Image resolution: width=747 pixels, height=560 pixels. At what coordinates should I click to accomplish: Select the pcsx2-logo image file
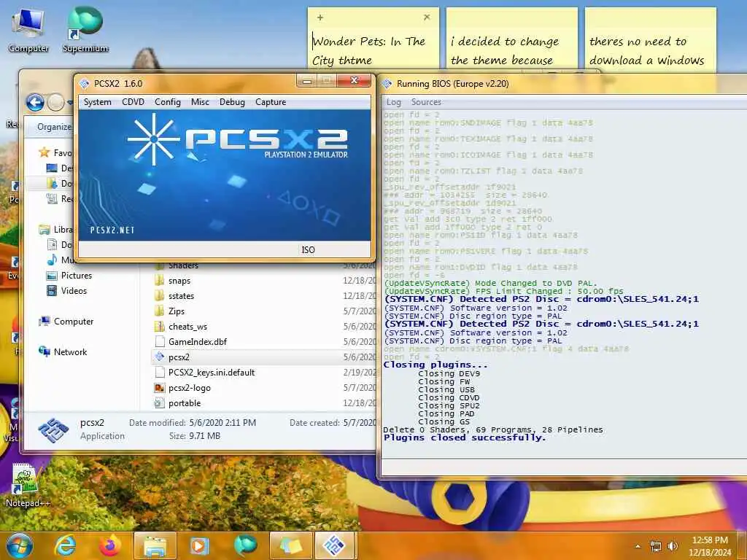(x=189, y=388)
